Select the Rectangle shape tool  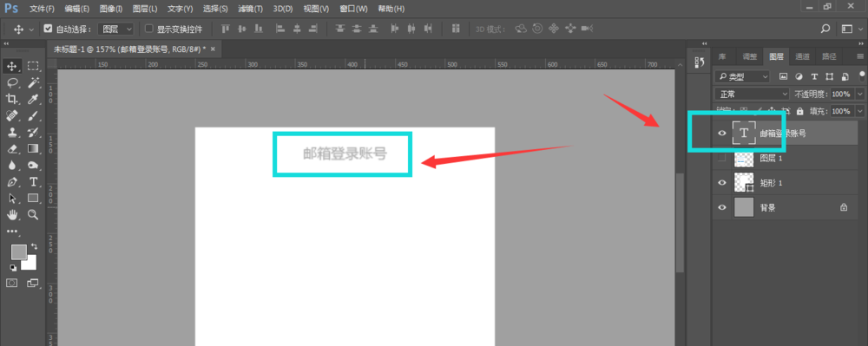coord(33,198)
